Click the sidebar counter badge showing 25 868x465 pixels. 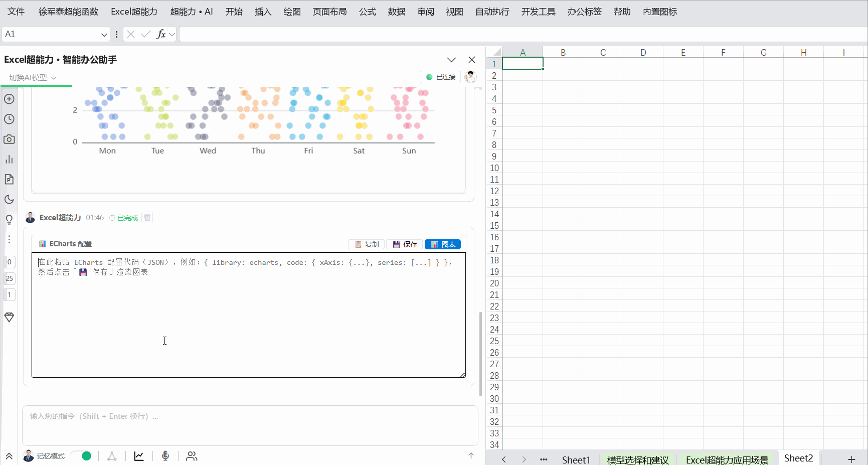click(x=9, y=278)
